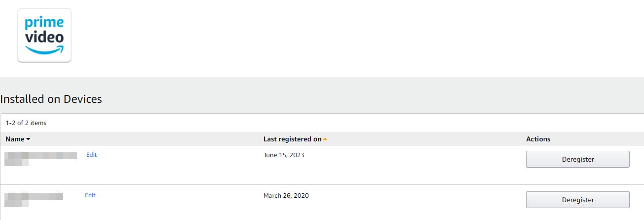Edit the device registered March 26, 2020

coord(90,195)
